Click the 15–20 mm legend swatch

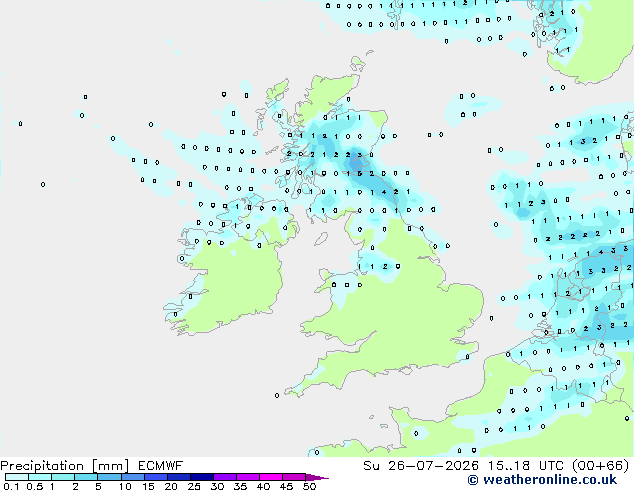click(x=155, y=477)
